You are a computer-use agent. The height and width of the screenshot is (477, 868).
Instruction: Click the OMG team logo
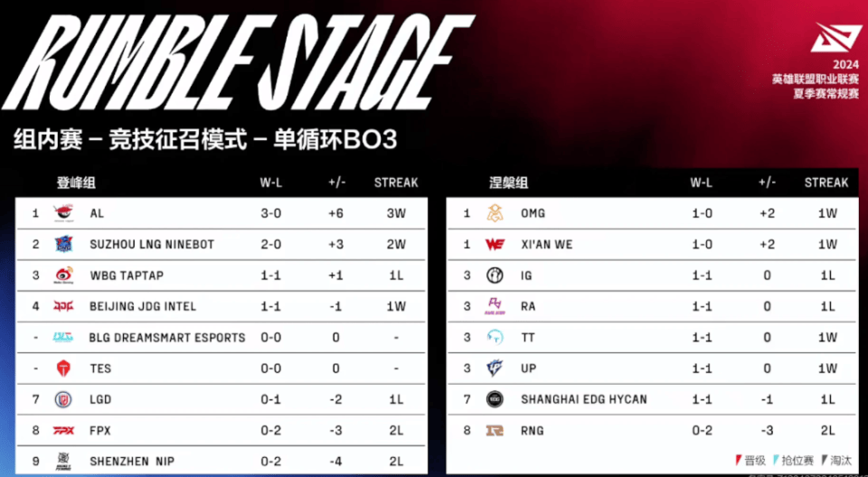pos(495,213)
